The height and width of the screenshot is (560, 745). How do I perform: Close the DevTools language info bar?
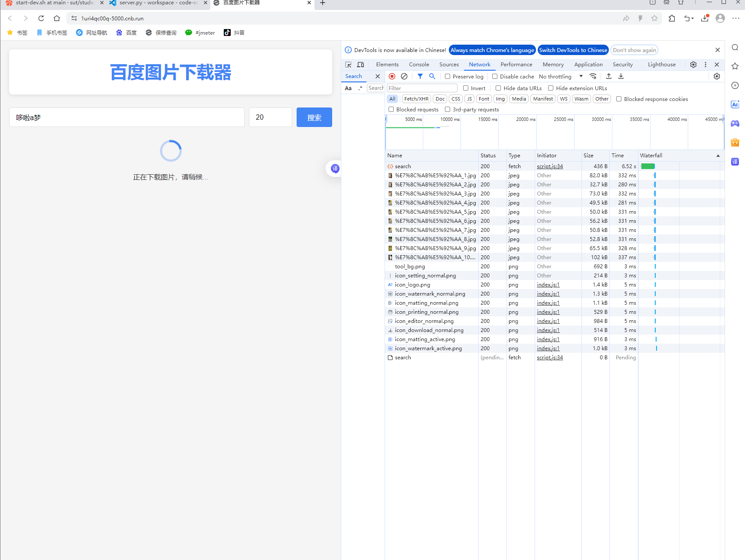(718, 50)
